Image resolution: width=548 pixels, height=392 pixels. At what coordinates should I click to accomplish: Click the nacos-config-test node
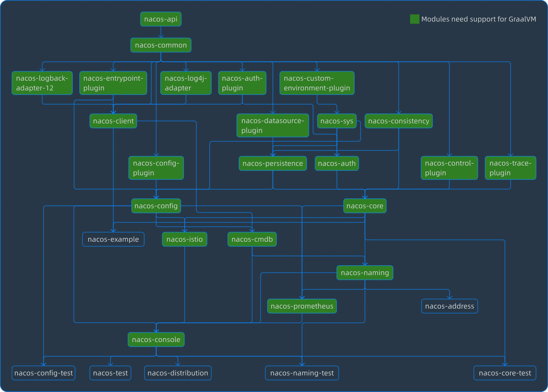(x=43, y=373)
